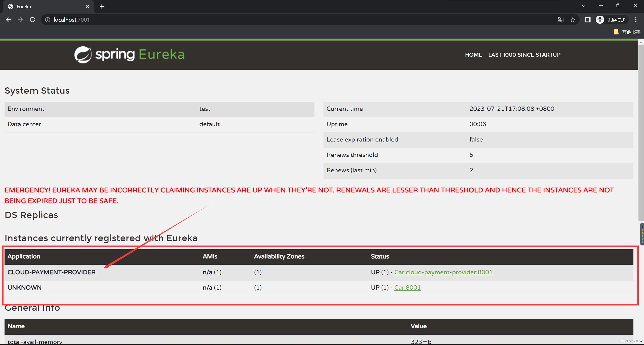This screenshot has width=644, height=345.
Task: Open a new browser tab
Action: [102, 7]
